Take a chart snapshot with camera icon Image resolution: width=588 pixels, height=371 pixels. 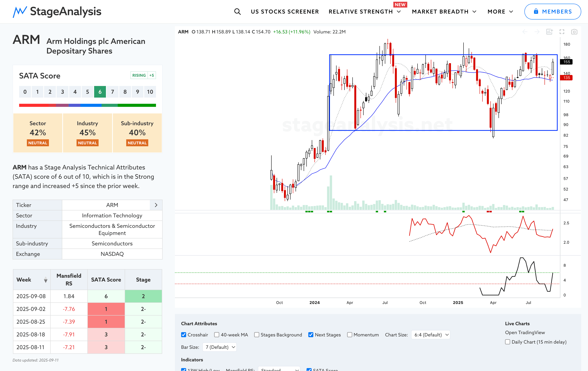(x=574, y=32)
